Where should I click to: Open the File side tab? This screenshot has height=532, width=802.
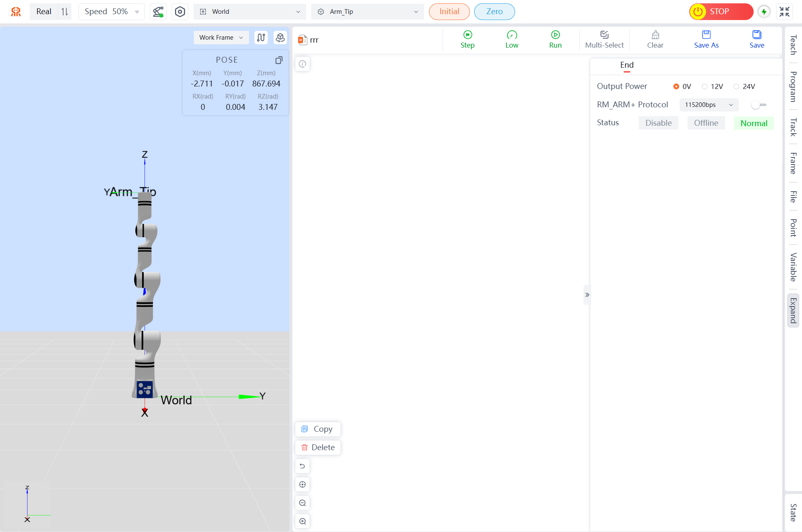click(x=793, y=197)
